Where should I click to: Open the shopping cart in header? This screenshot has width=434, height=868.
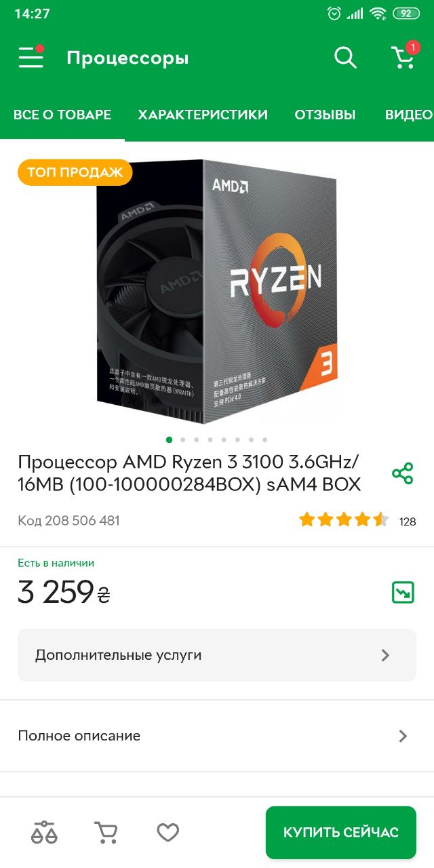405,56
